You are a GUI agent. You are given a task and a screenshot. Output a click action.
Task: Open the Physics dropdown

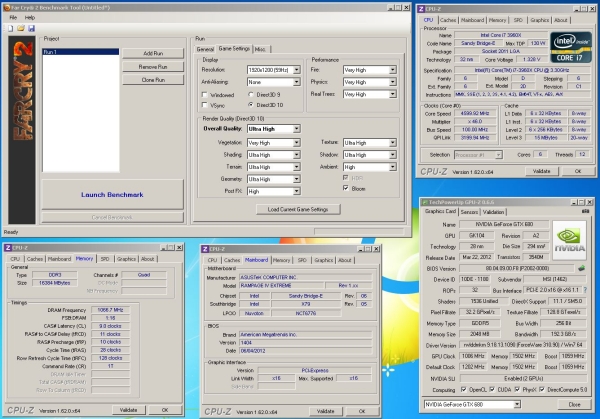pos(393,82)
